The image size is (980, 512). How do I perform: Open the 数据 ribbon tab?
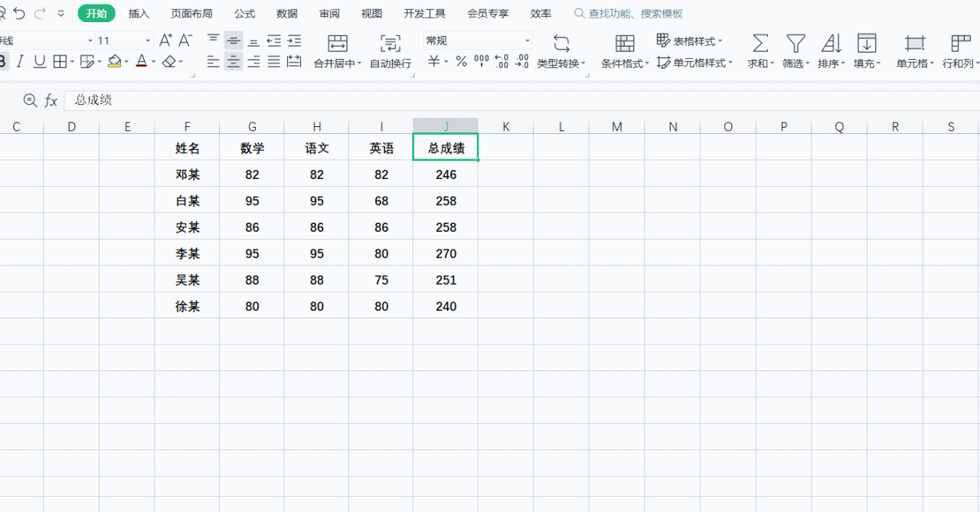[287, 14]
